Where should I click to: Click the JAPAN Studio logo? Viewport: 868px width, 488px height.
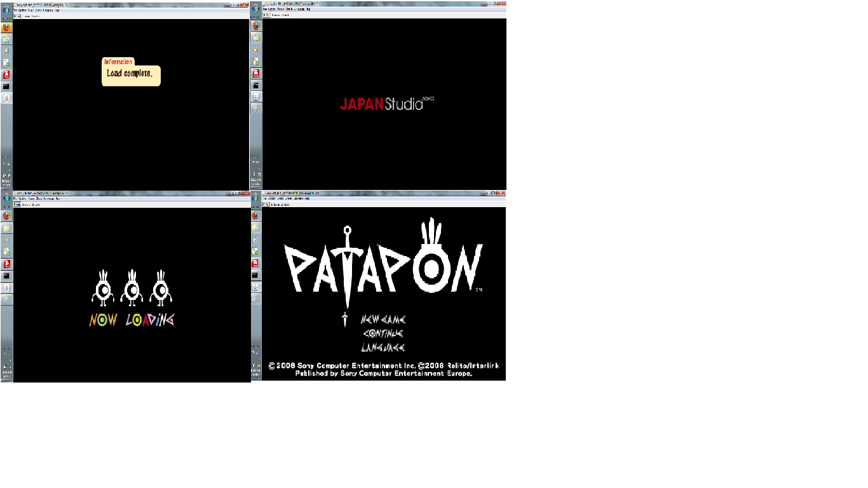click(x=387, y=103)
